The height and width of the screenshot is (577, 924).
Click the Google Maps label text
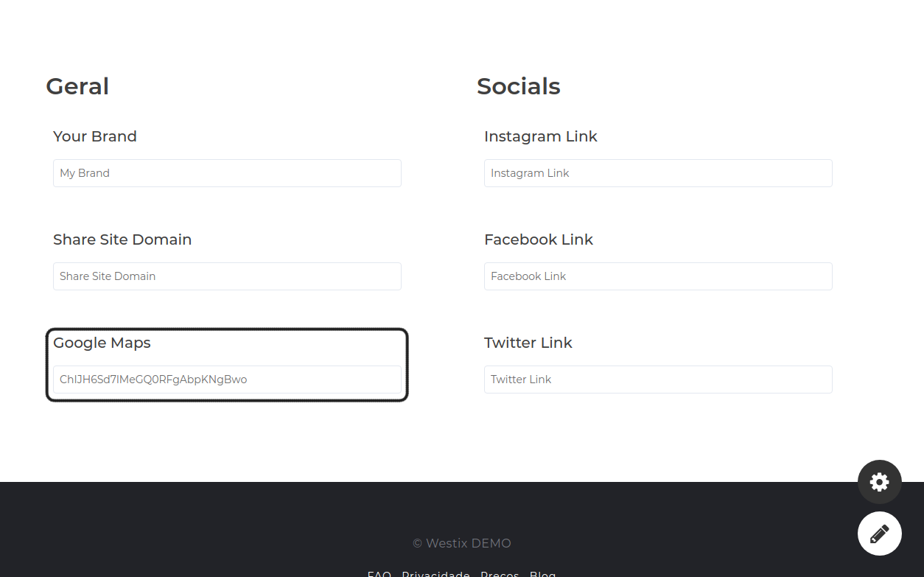click(102, 343)
